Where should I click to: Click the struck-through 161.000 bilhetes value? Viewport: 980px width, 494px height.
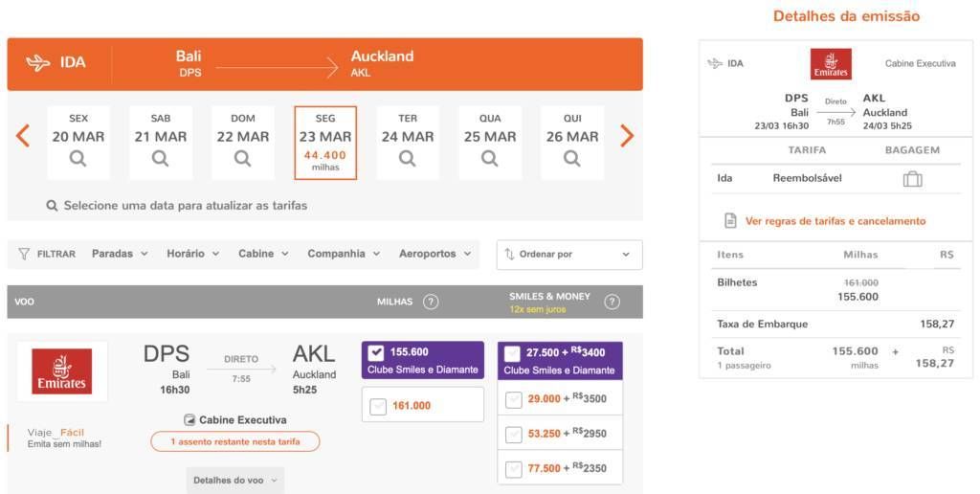[x=860, y=282]
